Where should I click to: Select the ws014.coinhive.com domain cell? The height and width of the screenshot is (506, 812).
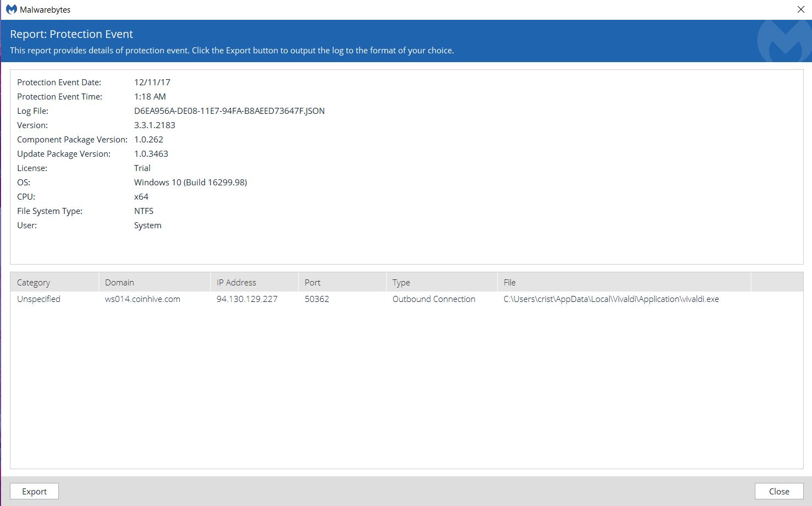coord(142,299)
